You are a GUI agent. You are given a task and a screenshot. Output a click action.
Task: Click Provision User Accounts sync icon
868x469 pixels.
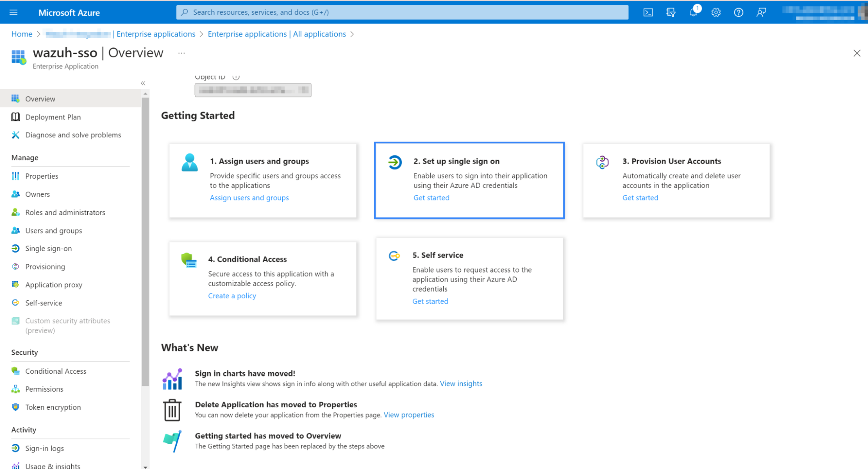[x=602, y=163]
